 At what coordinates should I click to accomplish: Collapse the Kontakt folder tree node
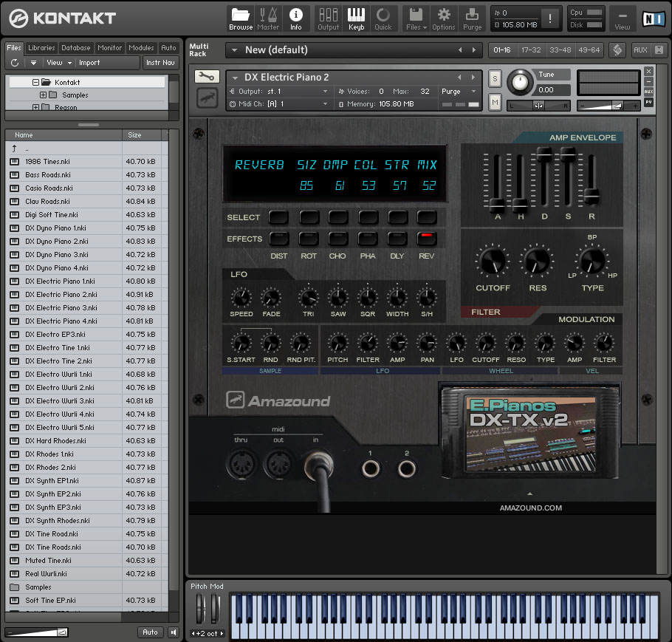click(x=35, y=82)
